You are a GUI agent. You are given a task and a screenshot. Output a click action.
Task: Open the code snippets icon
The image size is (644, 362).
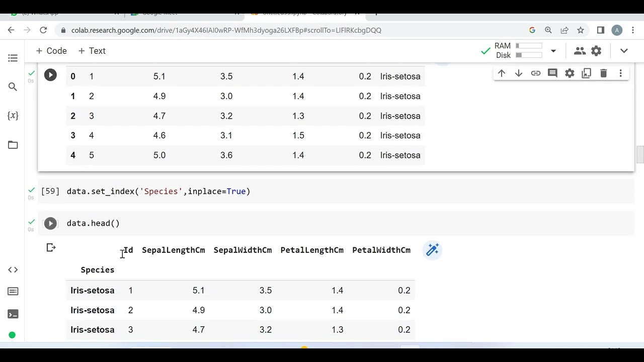13,270
